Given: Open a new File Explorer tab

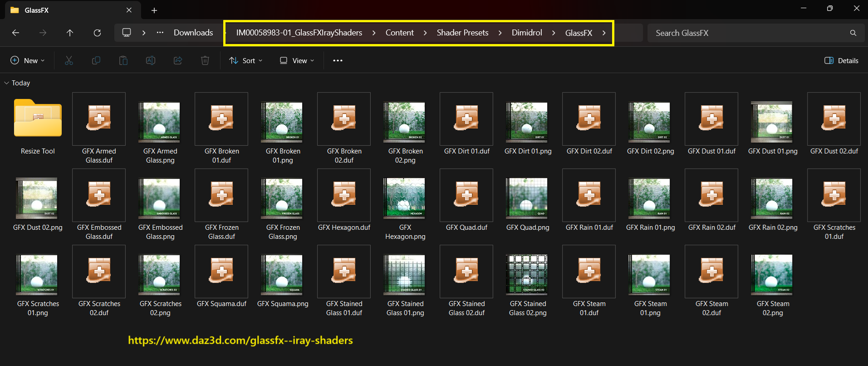Looking at the screenshot, I should tap(154, 10).
